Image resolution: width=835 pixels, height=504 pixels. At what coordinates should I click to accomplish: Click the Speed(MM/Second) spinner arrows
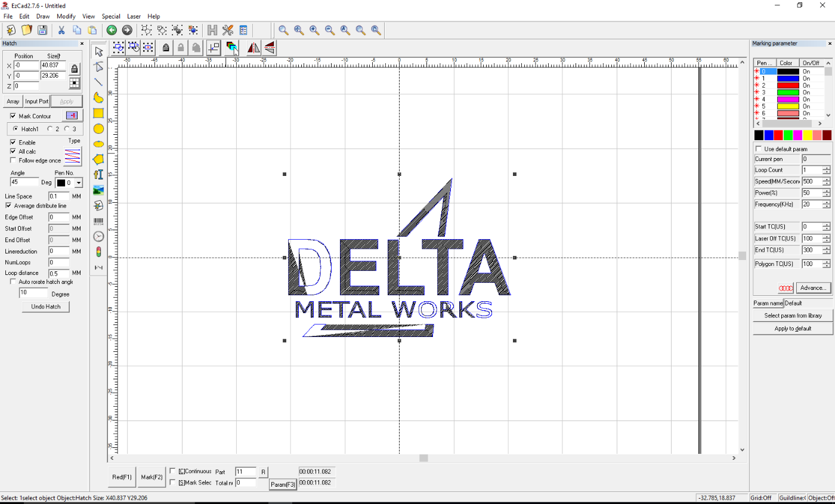tap(826, 181)
